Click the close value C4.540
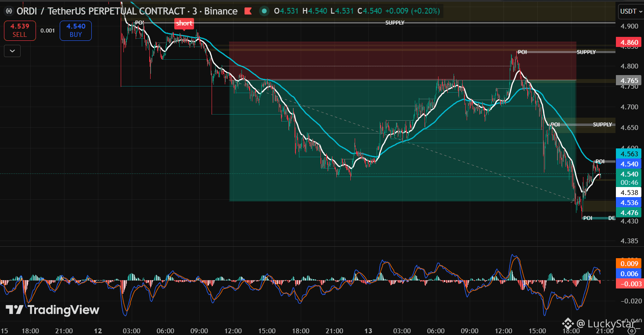This screenshot has width=644, height=335. point(369,11)
